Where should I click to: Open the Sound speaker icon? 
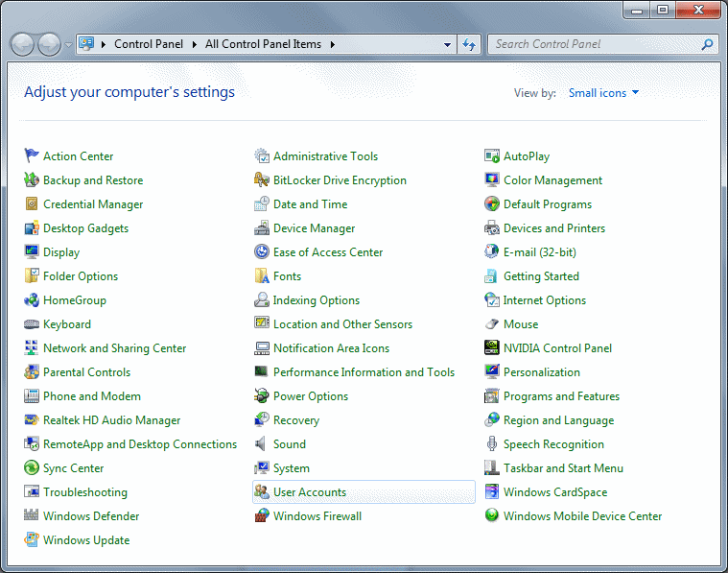tap(261, 443)
